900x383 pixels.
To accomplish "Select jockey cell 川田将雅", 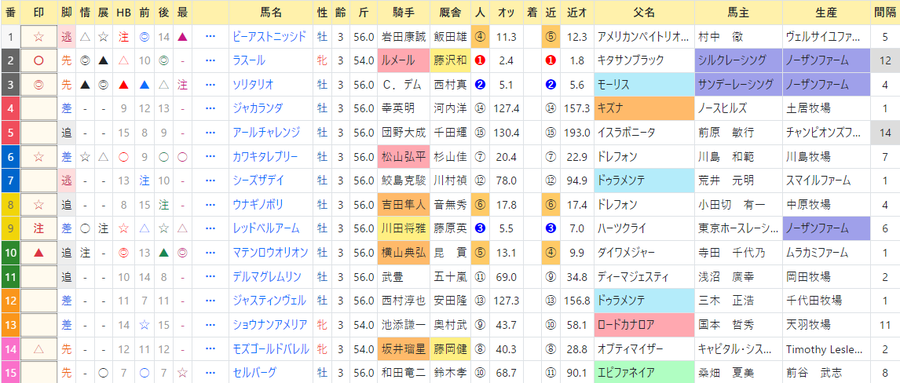I will [404, 228].
